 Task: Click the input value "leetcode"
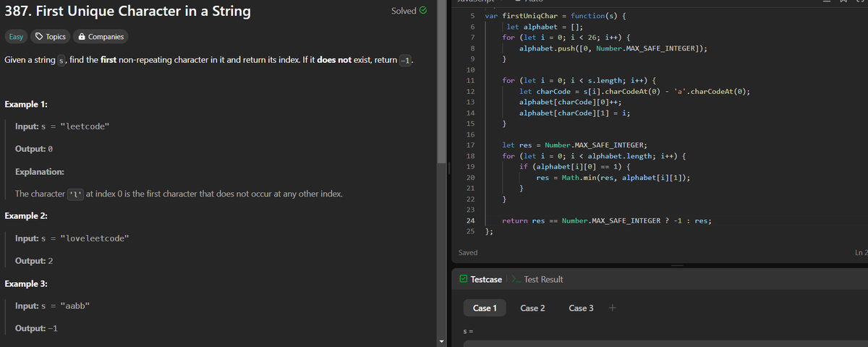click(87, 127)
